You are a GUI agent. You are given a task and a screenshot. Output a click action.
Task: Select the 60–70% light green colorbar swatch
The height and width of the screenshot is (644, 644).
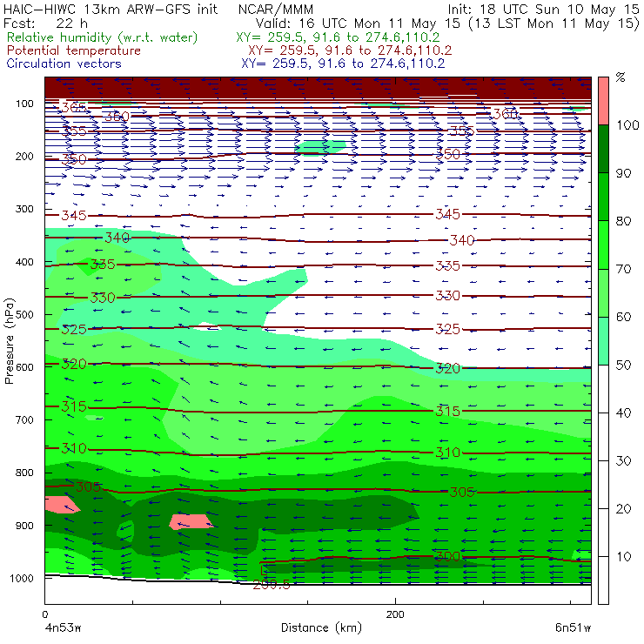pyautogui.click(x=603, y=292)
